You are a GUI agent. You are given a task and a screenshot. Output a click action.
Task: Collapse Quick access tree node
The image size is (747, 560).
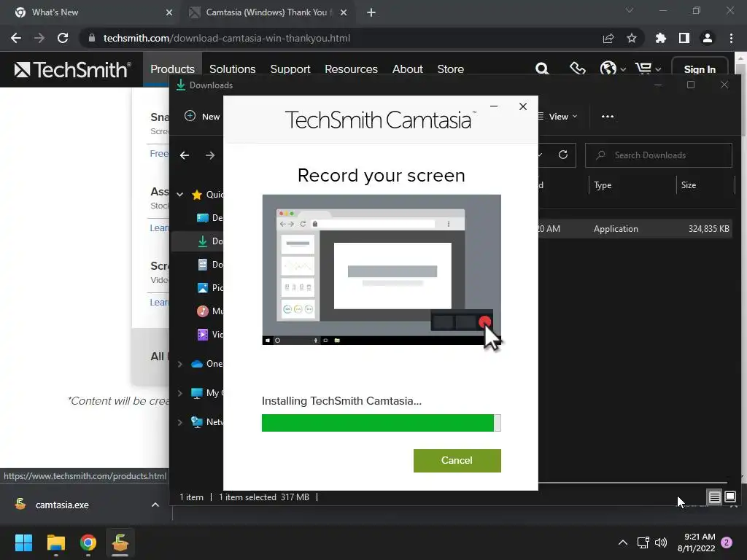point(180,194)
